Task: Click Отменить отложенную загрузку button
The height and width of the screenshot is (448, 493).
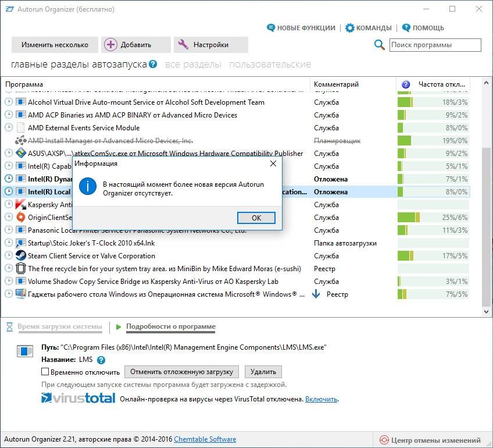Action: pyautogui.click(x=181, y=372)
